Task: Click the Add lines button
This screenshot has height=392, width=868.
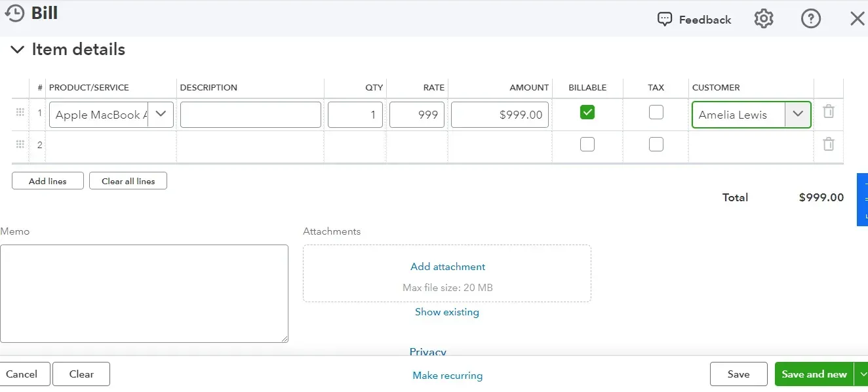Action: point(48,181)
